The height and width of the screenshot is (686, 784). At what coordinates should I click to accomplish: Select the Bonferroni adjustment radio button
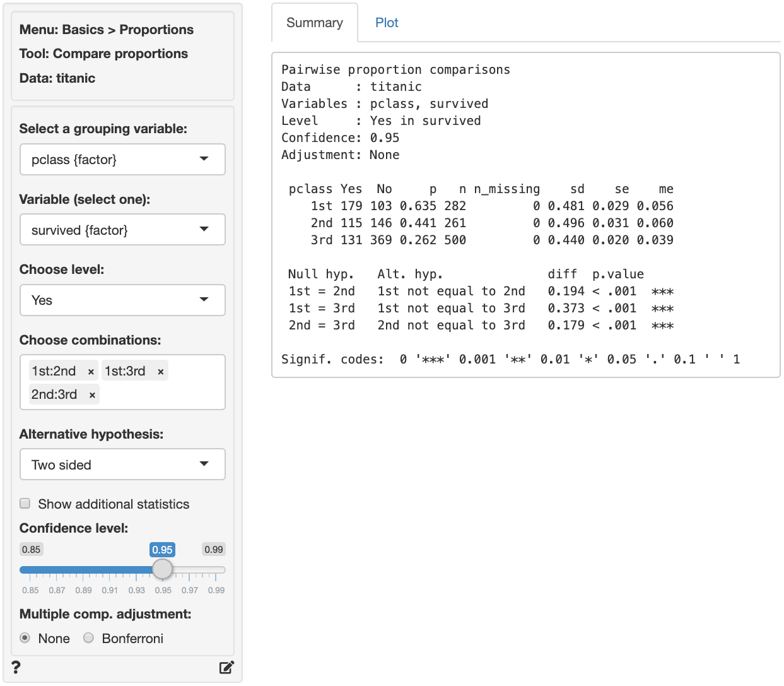[x=88, y=638]
